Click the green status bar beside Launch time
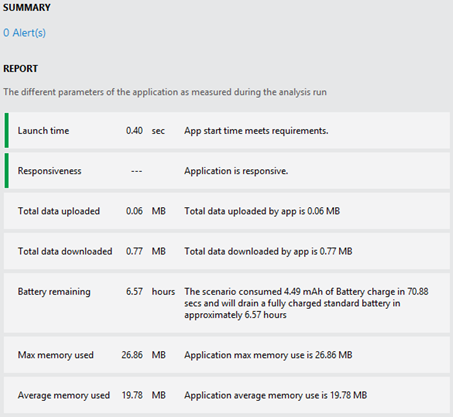This screenshot has height=417, width=453. point(6,130)
